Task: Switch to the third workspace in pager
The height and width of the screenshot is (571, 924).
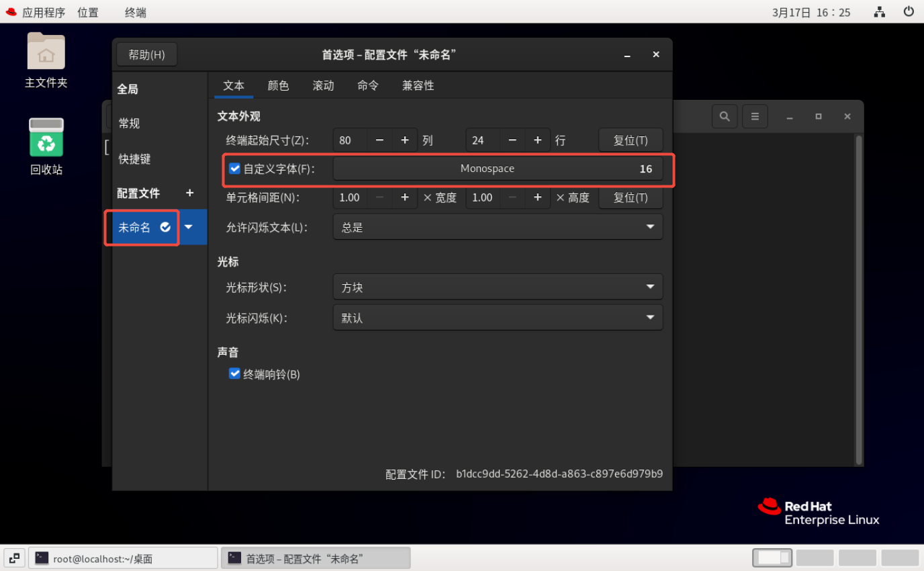Action: pos(858,558)
